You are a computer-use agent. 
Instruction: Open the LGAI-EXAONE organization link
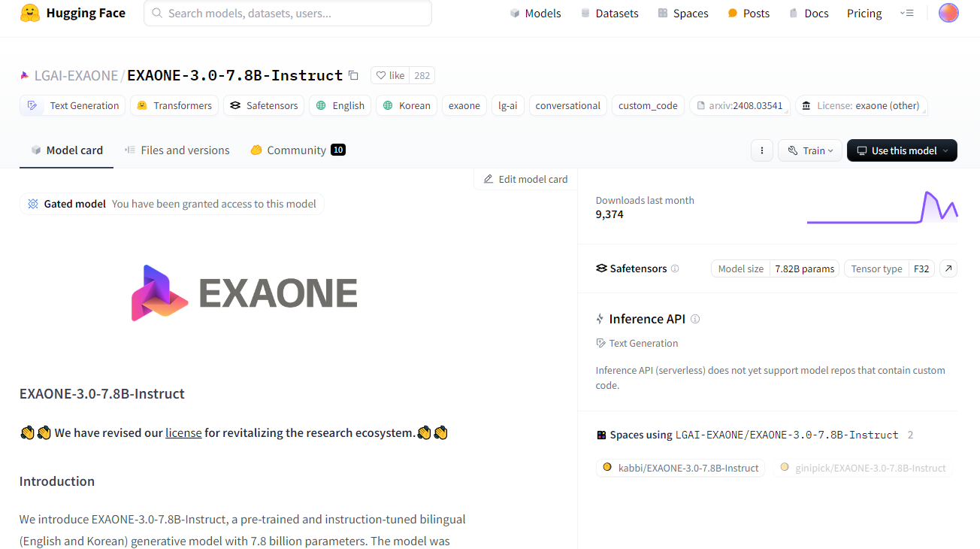(x=76, y=75)
